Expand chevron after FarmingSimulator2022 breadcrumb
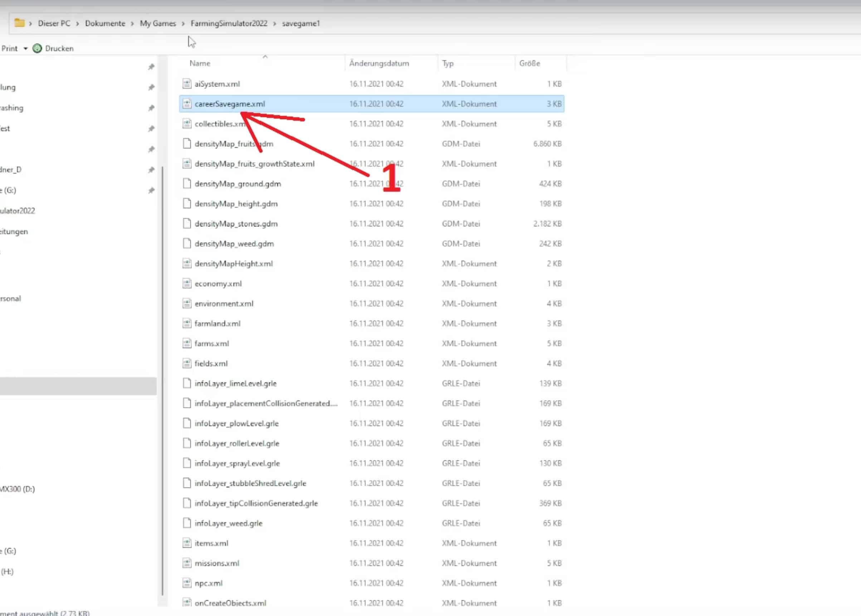 (x=274, y=24)
